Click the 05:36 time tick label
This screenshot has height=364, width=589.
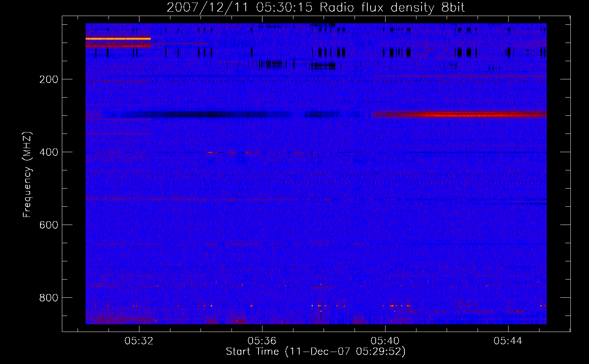[262, 341]
